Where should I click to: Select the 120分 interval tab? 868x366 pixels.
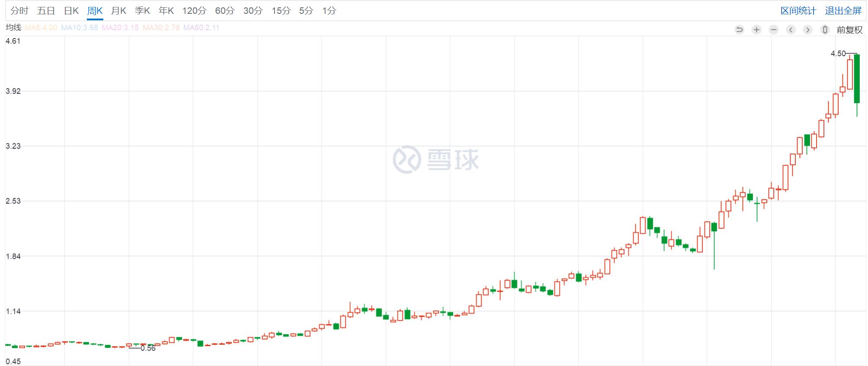point(194,11)
